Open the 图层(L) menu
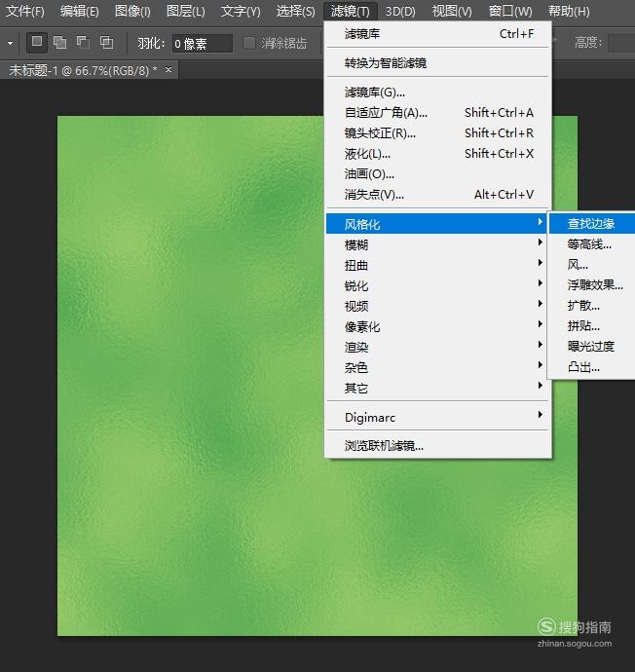The image size is (635, 672). [x=185, y=11]
